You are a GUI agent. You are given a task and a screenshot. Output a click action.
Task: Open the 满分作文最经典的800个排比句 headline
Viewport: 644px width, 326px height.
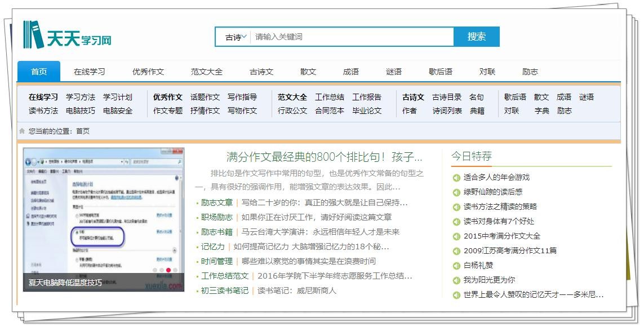coord(324,157)
